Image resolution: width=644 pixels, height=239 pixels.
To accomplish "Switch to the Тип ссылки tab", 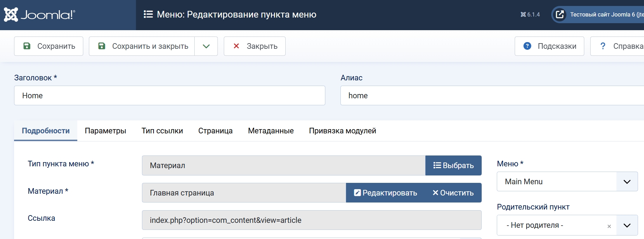I will pyautogui.click(x=162, y=131).
